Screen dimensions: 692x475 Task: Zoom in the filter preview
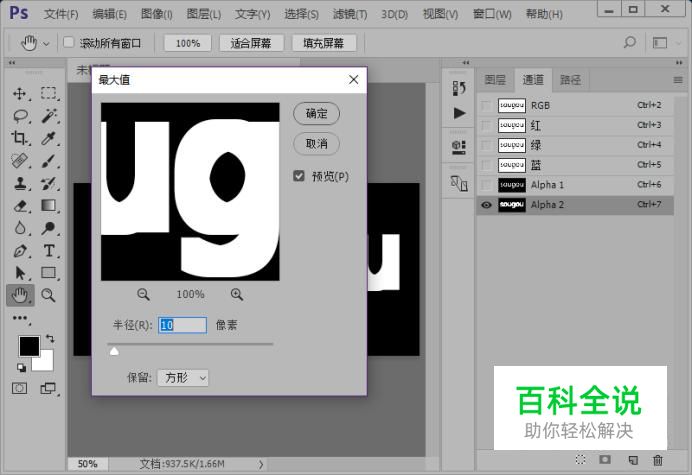tap(237, 294)
